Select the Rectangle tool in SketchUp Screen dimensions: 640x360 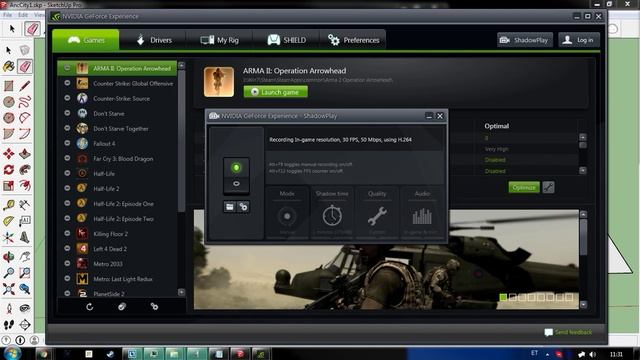(9, 86)
